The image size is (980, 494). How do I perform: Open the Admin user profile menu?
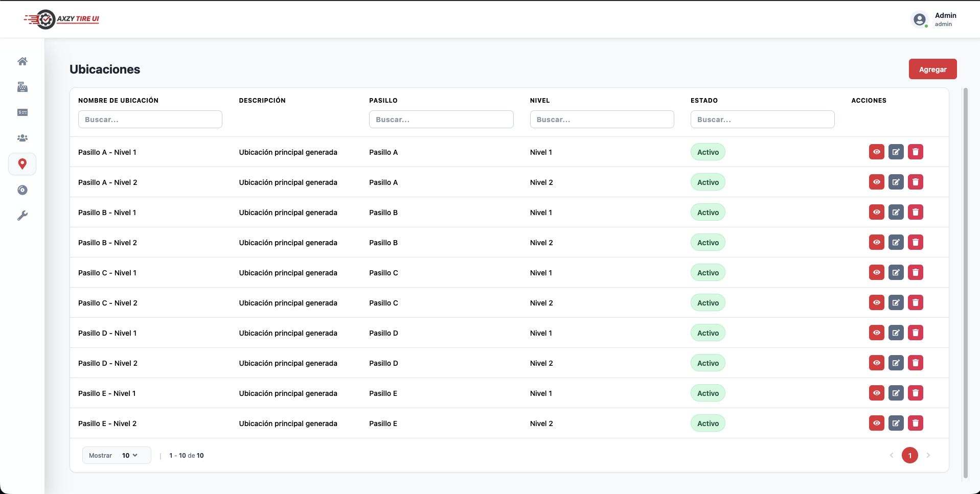click(x=934, y=19)
